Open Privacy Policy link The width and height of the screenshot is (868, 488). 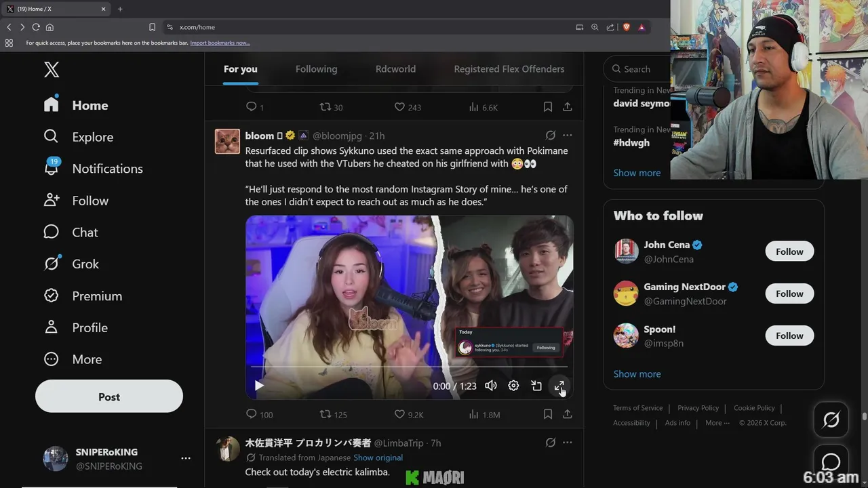point(698,408)
